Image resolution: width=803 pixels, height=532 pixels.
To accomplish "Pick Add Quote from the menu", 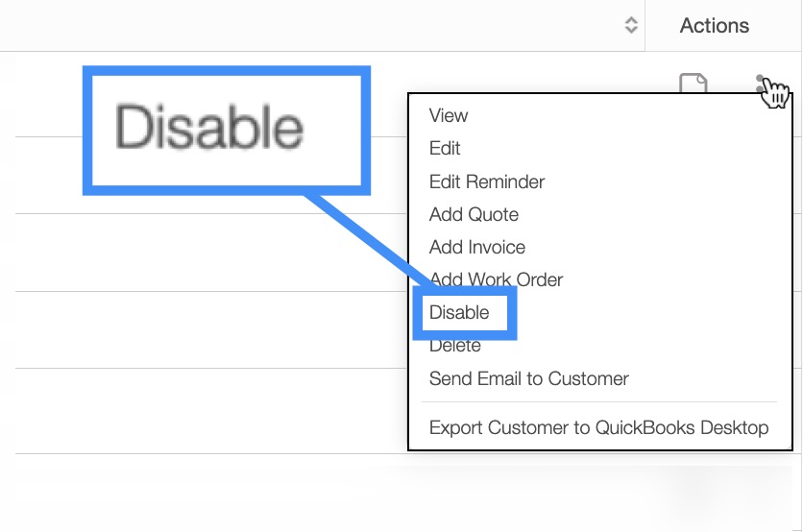I will click(x=474, y=214).
